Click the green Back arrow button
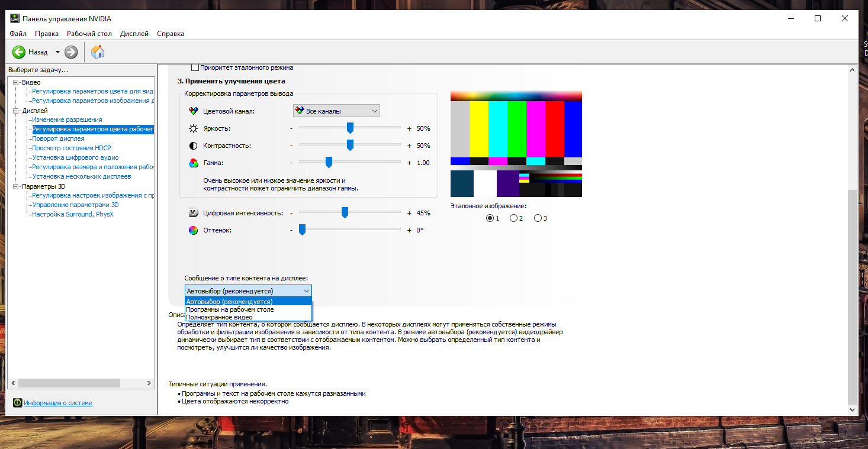The height and width of the screenshot is (449, 868). click(19, 52)
